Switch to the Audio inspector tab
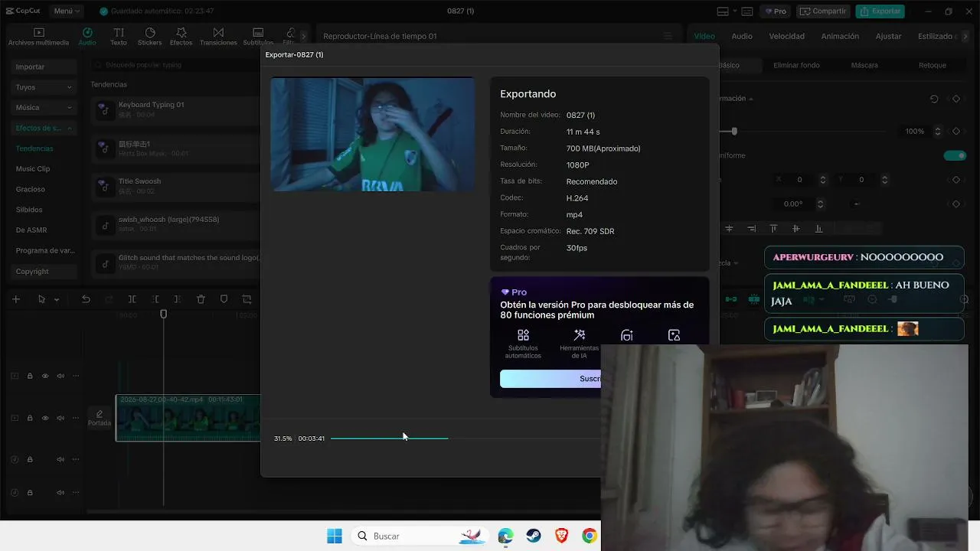Image resolution: width=980 pixels, height=551 pixels. [x=742, y=36]
